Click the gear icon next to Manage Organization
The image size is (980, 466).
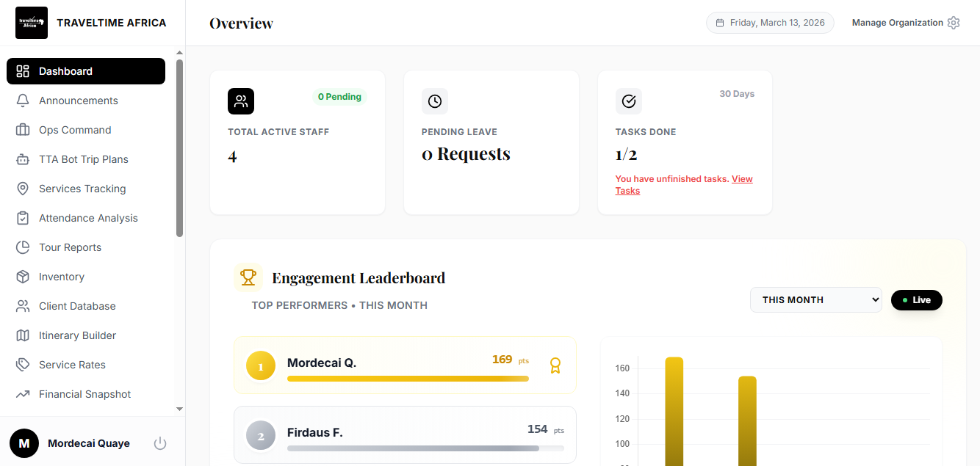(954, 23)
